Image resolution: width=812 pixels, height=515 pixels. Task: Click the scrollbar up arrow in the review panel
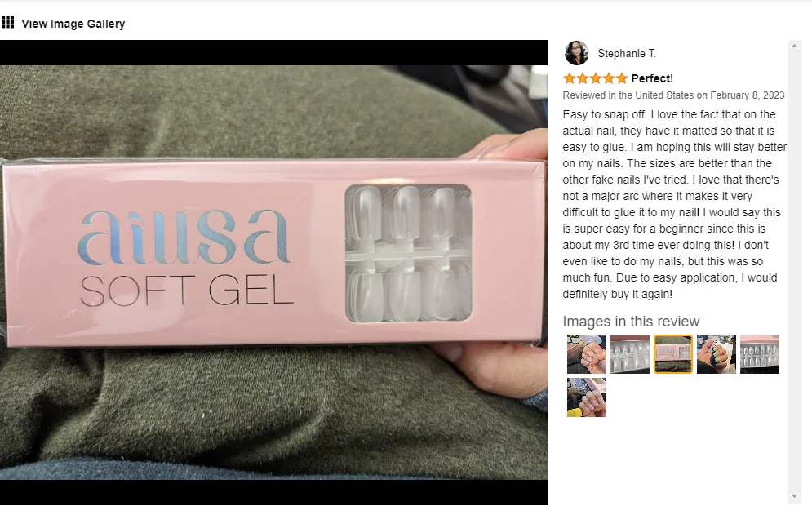794,46
